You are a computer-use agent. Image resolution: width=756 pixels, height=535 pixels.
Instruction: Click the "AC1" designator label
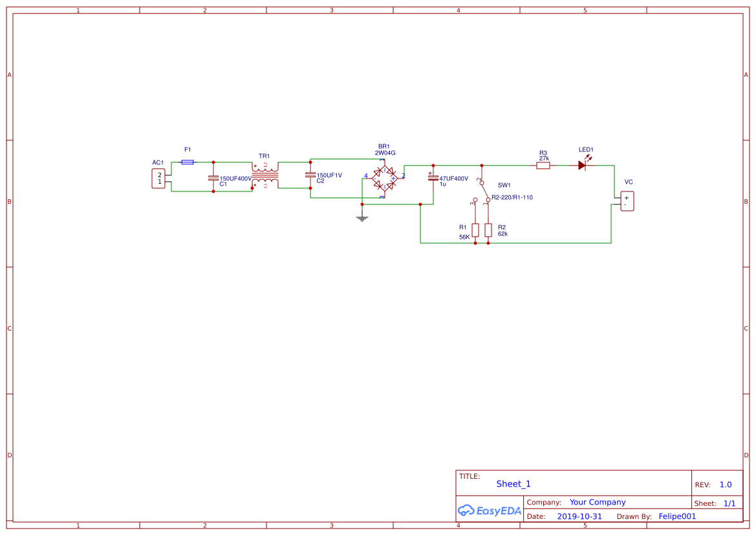tap(158, 162)
